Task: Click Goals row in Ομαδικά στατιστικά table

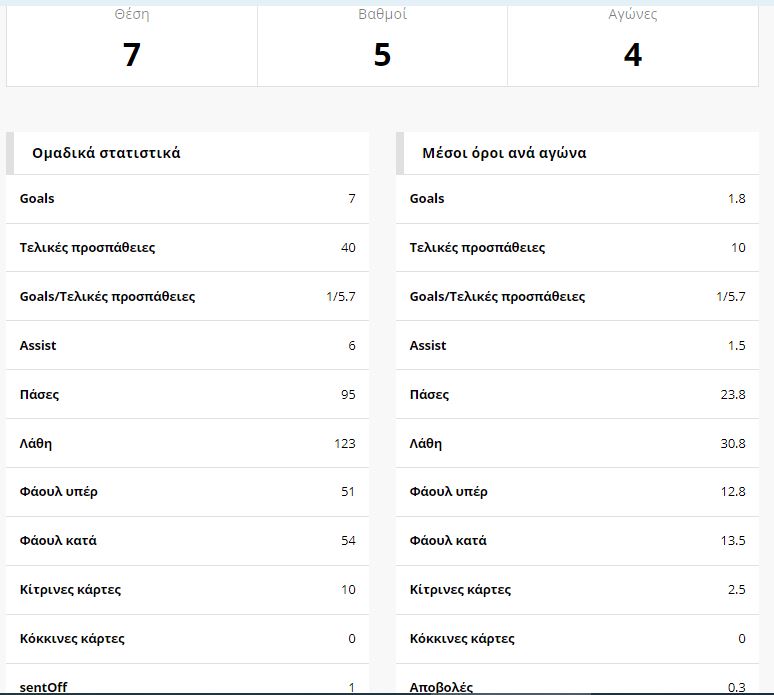Action: [187, 199]
